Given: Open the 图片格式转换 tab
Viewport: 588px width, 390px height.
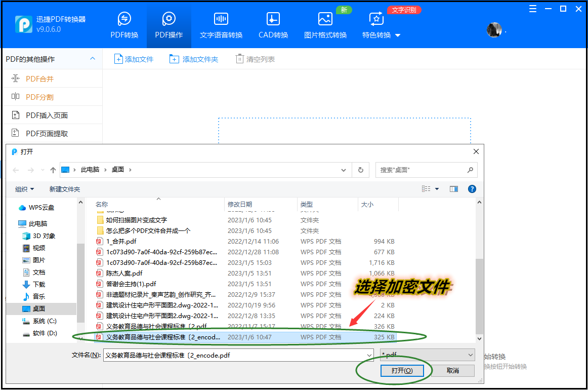Looking at the screenshot, I should (x=325, y=25).
